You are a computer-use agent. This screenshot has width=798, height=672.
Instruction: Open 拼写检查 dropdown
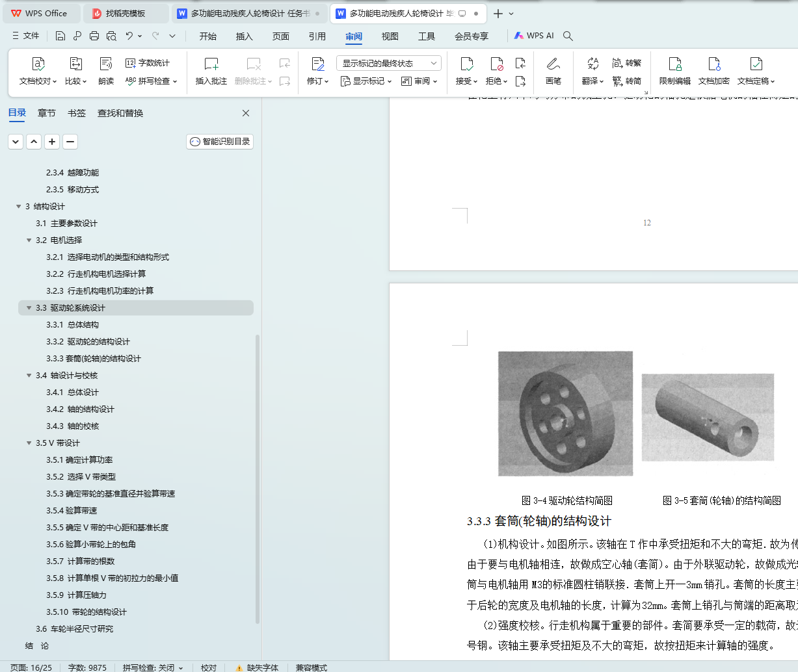pos(151,81)
